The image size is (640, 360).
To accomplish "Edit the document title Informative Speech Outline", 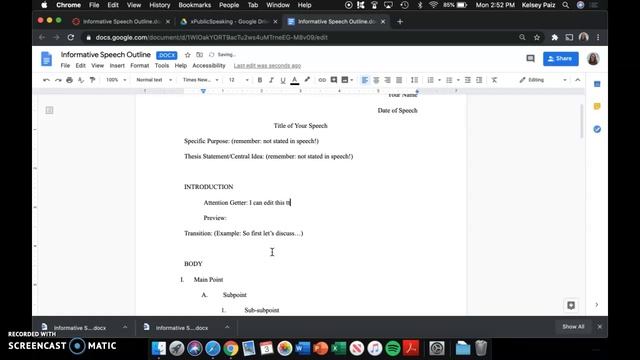I will click(106, 55).
